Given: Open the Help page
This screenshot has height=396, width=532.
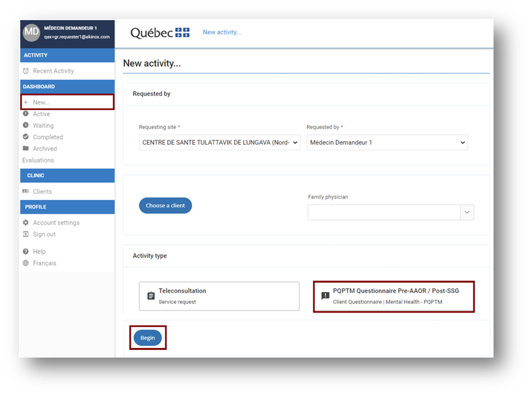Looking at the screenshot, I should click(39, 252).
